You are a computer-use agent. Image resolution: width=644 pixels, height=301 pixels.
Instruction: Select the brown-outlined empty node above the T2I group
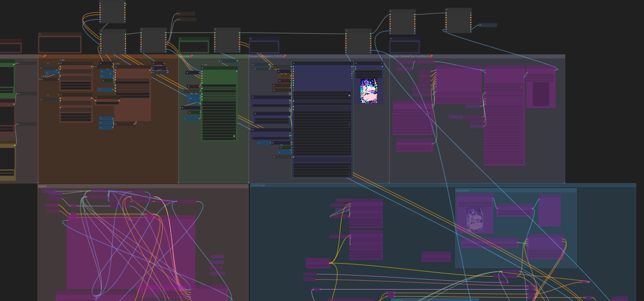point(59,43)
